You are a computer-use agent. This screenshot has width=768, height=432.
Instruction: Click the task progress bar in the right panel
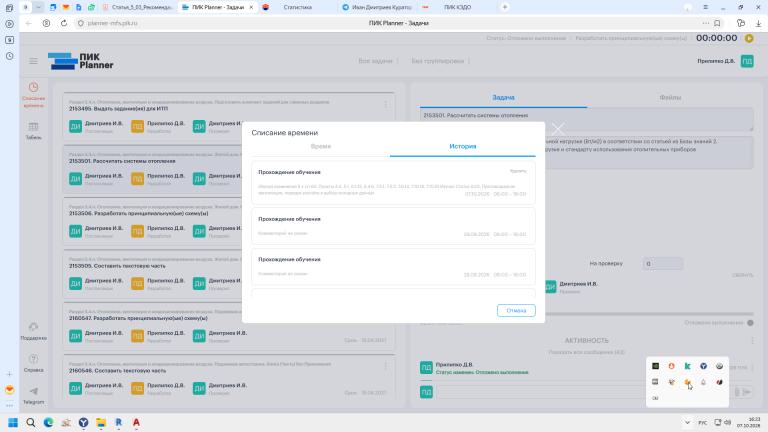[x=649, y=314]
